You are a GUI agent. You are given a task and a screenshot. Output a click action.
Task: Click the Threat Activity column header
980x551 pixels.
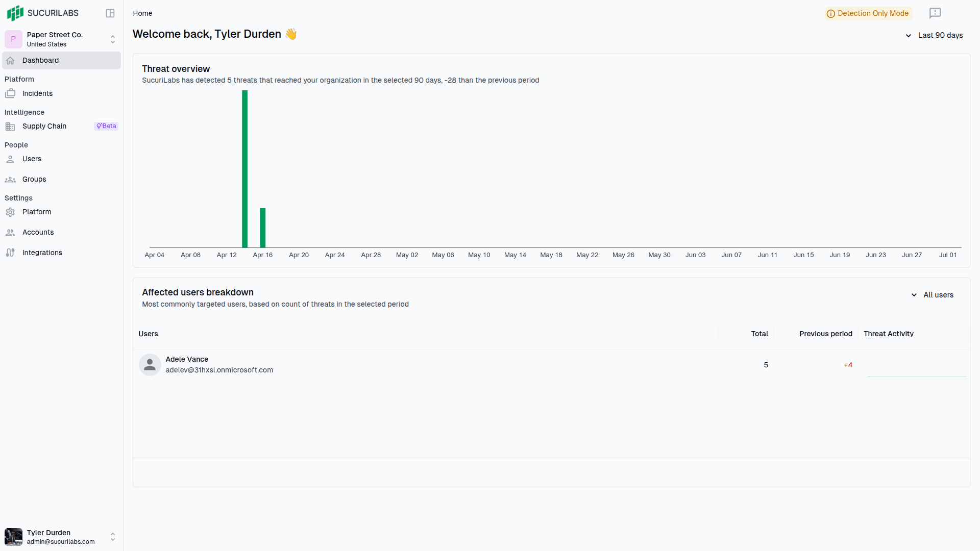(889, 334)
